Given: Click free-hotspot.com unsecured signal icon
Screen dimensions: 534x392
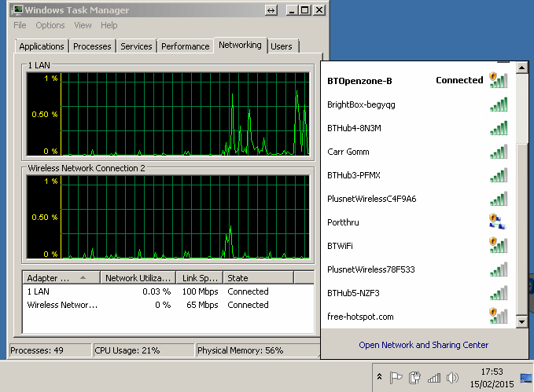Looking at the screenshot, I should pos(499,316).
